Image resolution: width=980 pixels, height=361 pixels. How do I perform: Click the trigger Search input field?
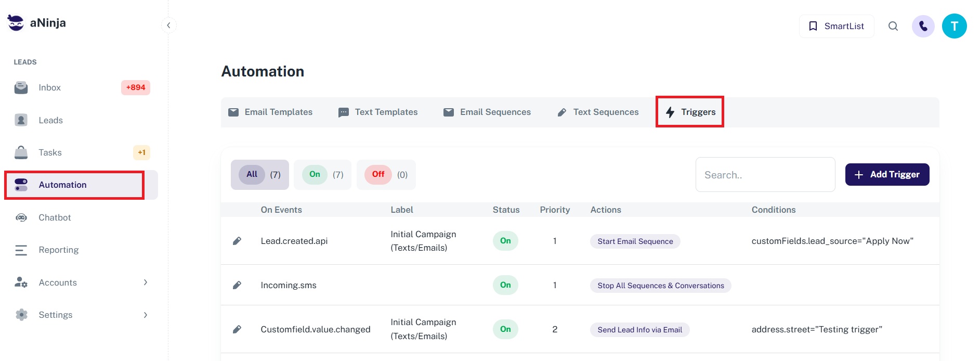[x=765, y=175]
